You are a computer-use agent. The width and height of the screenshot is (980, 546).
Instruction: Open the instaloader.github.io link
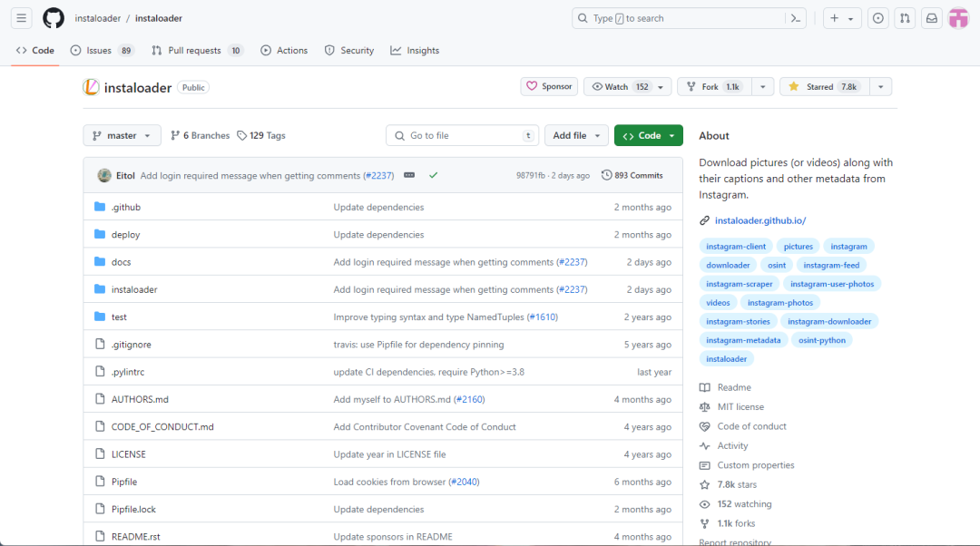tap(760, 220)
